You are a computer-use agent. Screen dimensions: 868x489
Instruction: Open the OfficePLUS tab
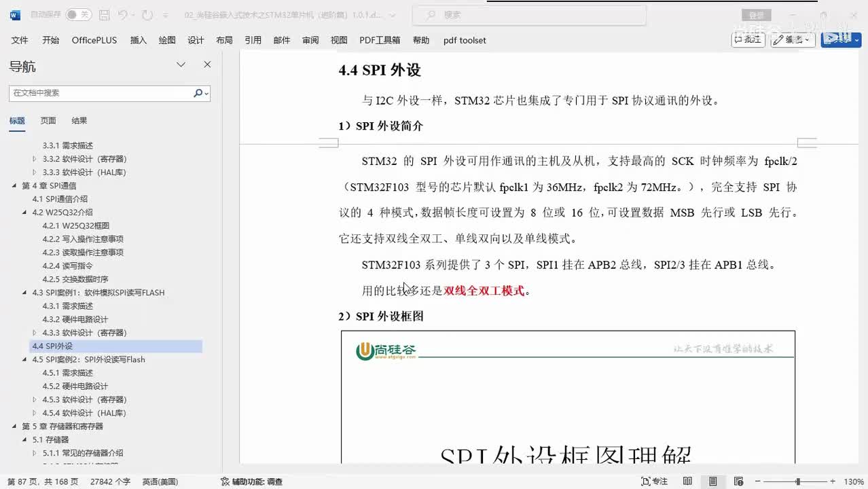(x=94, y=40)
